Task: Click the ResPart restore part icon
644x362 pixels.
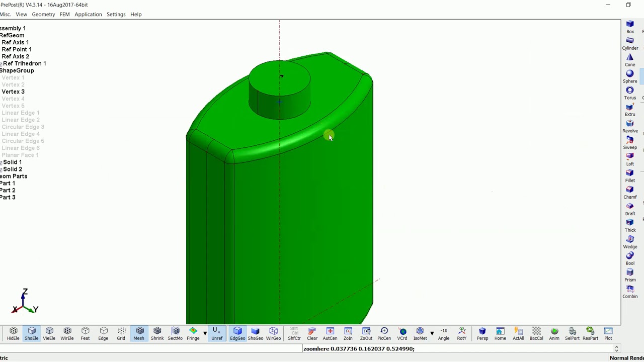Action: [590, 334]
